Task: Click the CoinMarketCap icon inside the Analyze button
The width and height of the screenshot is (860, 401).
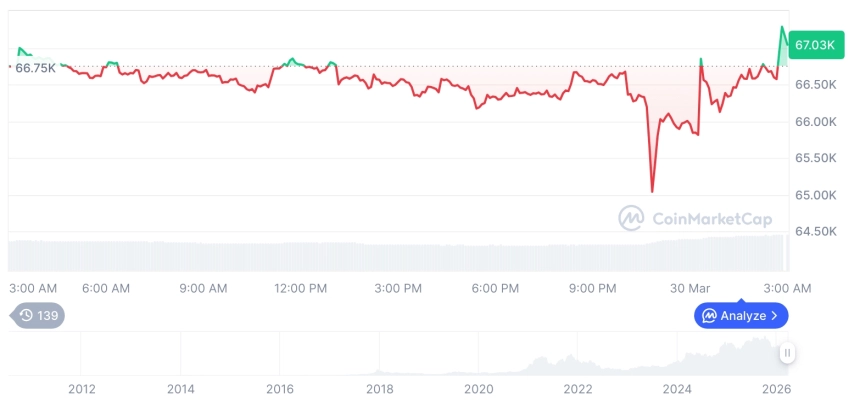Action: coord(709,316)
